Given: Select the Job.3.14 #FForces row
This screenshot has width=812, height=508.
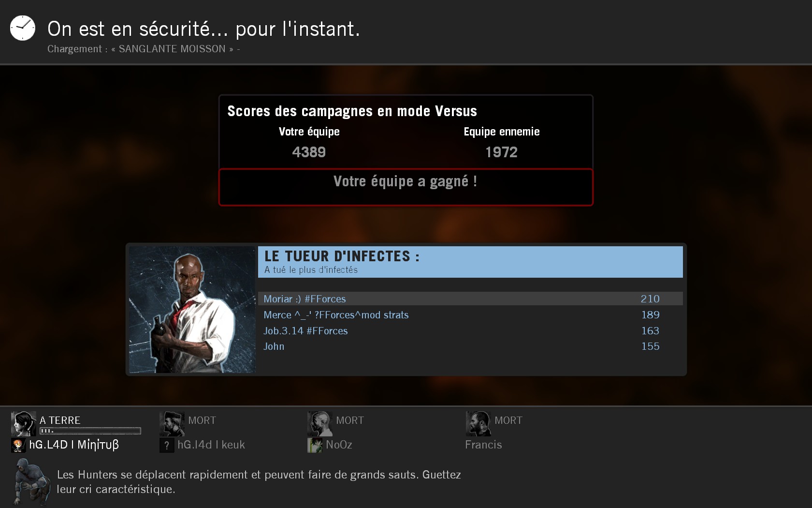Looking at the screenshot, I should pos(470,330).
